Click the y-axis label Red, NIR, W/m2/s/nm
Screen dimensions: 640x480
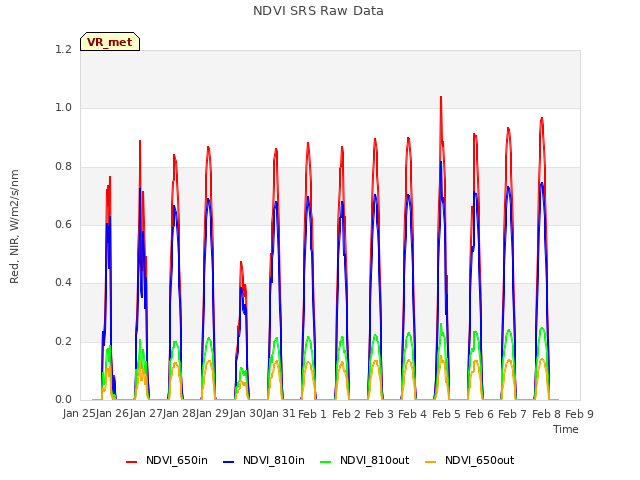point(14,227)
